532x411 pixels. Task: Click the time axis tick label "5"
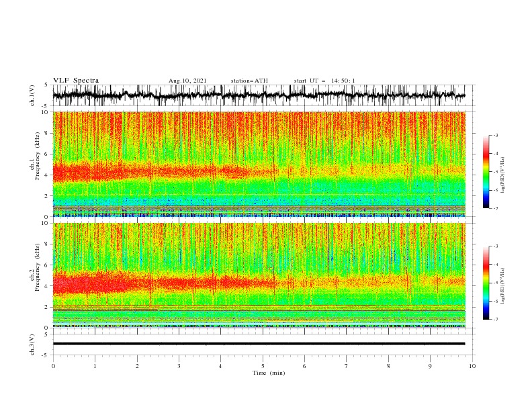tap(263, 366)
